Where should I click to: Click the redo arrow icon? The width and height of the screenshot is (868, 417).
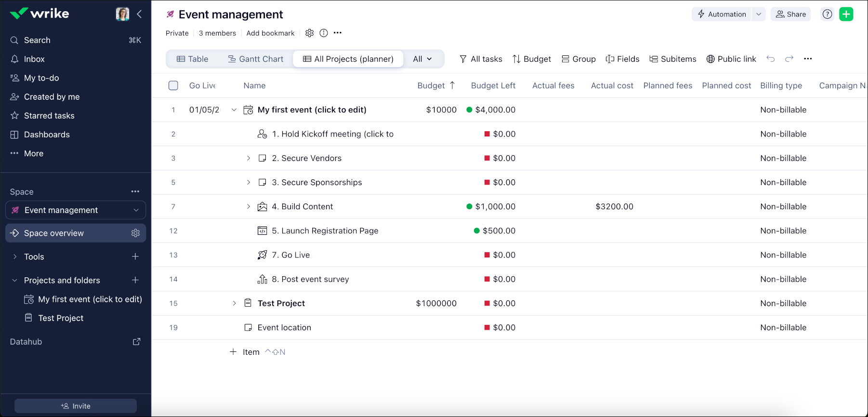[789, 59]
